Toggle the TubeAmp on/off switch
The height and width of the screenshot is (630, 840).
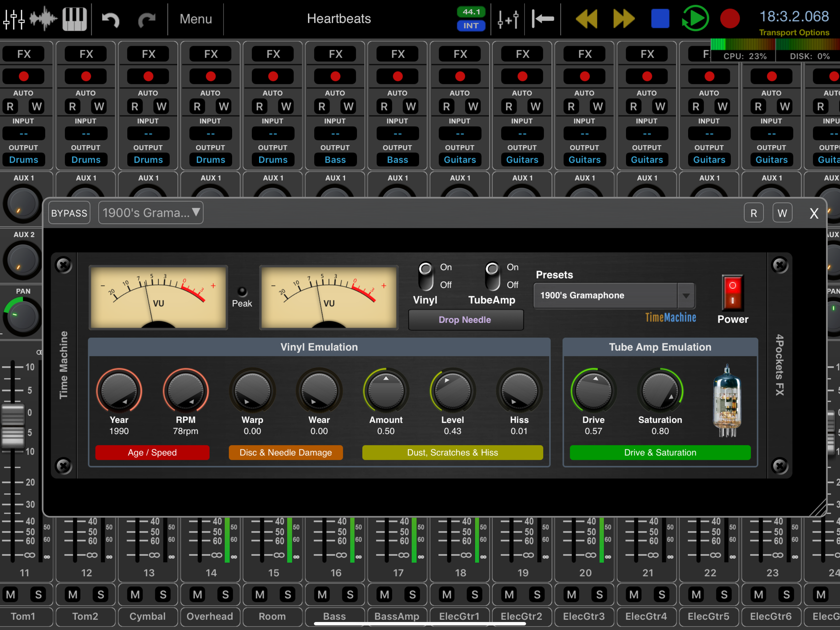point(493,276)
